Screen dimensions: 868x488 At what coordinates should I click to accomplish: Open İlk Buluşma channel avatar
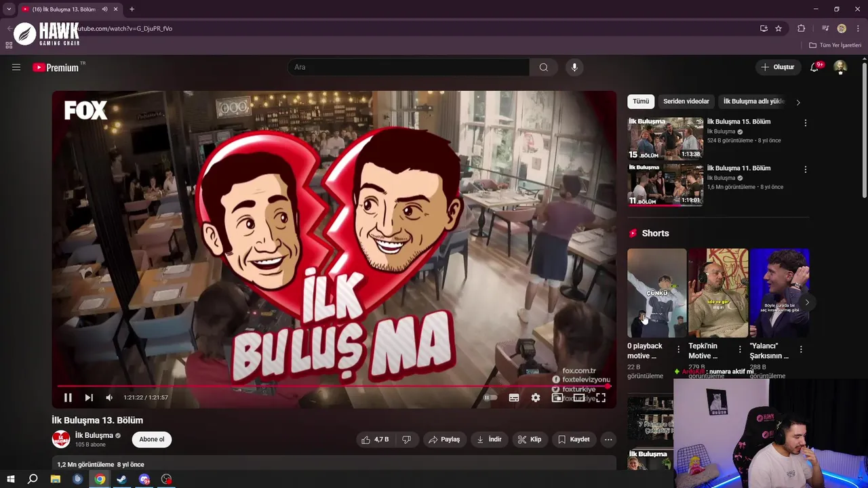click(x=61, y=439)
